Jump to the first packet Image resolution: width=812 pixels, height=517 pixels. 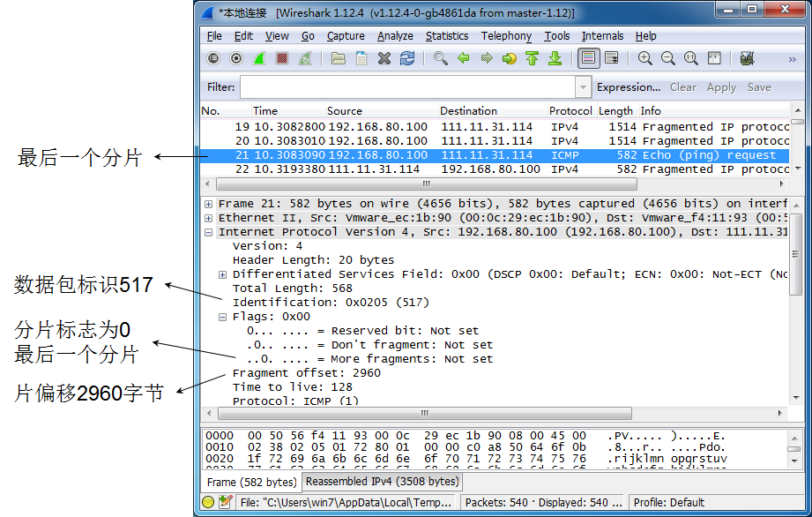[x=532, y=58]
